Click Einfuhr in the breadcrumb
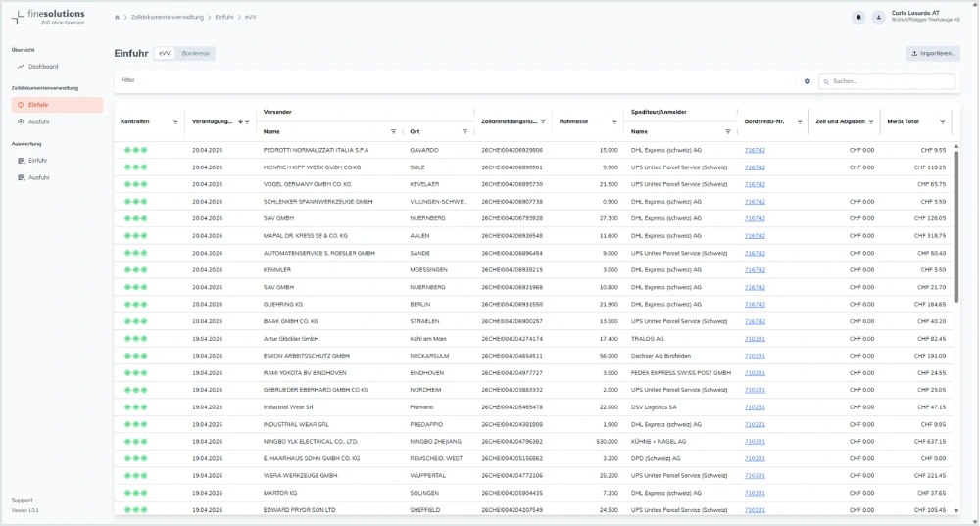Image resolution: width=980 pixels, height=526 pixels. [224, 18]
